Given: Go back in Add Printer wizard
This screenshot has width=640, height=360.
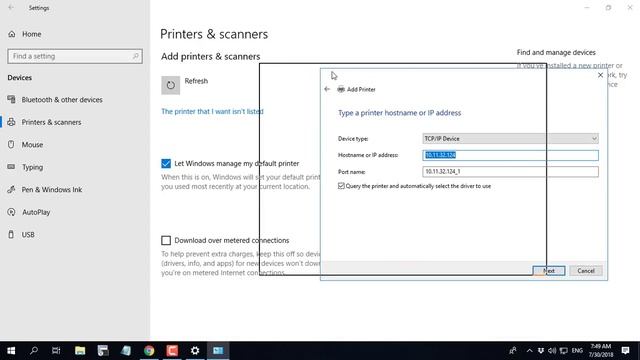Looking at the screenshot, I should pos(327,89).
